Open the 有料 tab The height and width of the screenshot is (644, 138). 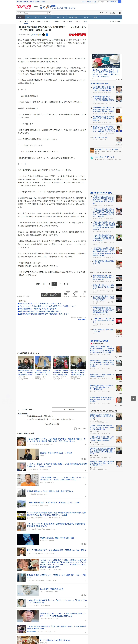[95, 17]
